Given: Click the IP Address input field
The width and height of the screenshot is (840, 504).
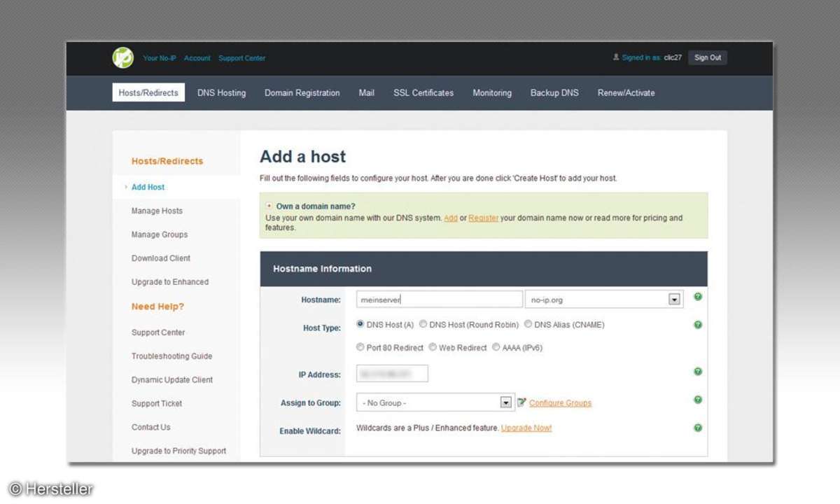Looking at the screenshot, I should (x=392, y=374).
